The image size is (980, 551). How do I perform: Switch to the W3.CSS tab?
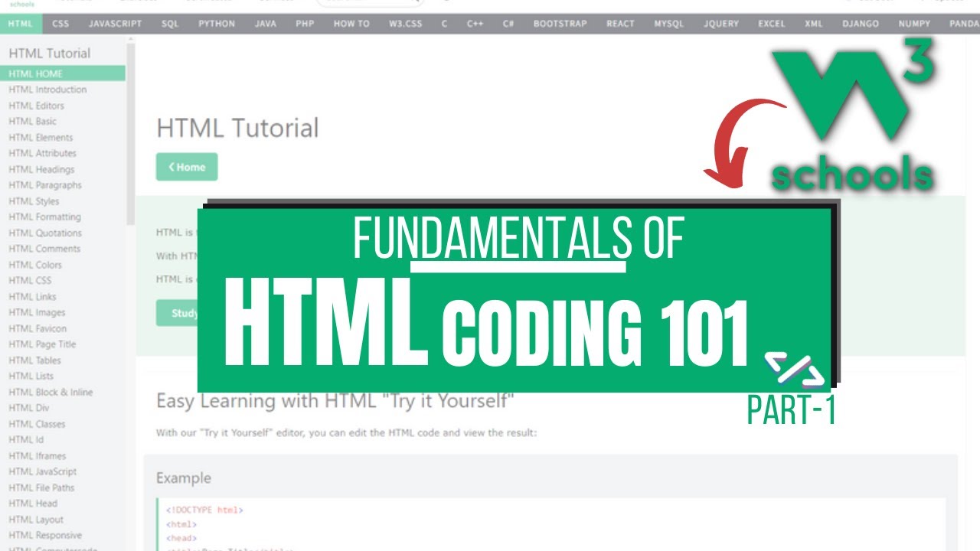pyautogui.click(x=406, y=24)
